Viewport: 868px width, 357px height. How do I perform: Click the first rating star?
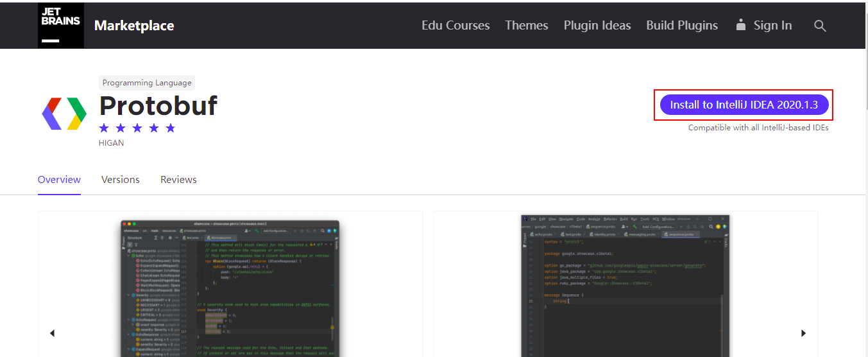(104, 128)
